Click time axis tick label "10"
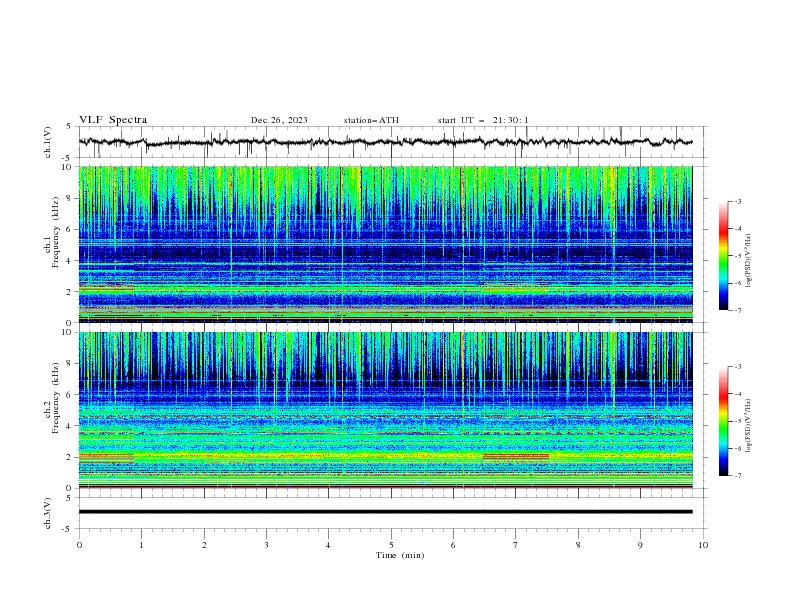 (x=703, y=545)
